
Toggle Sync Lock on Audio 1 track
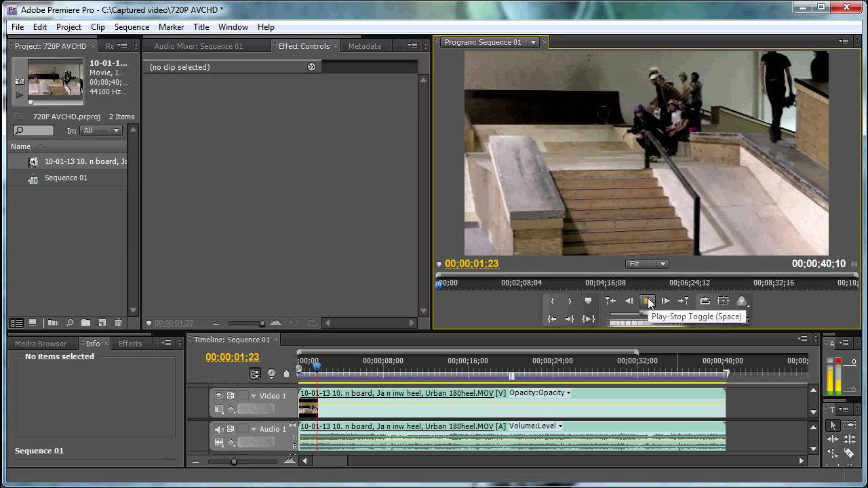231,429
